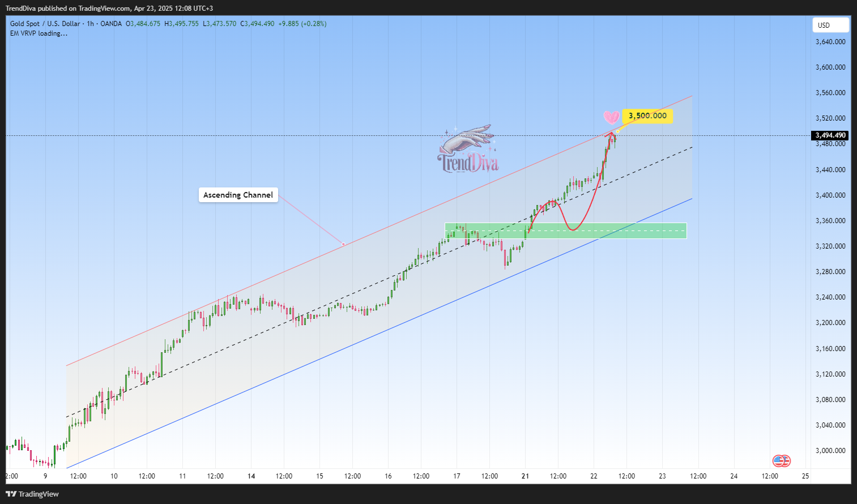857x504 pixels.
Task: Click the Gold Spot / U.S. Dollar title
Action: (45, 24)
